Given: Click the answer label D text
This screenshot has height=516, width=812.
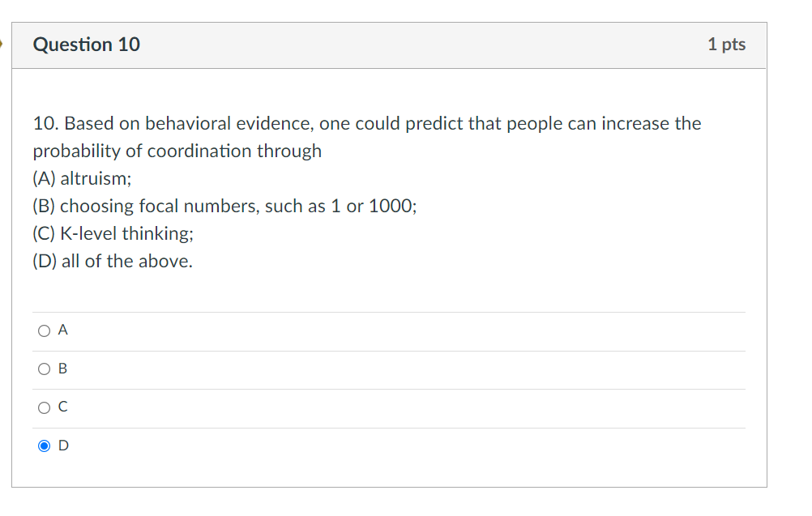Looking at the screenshot, I should [62, 446].
